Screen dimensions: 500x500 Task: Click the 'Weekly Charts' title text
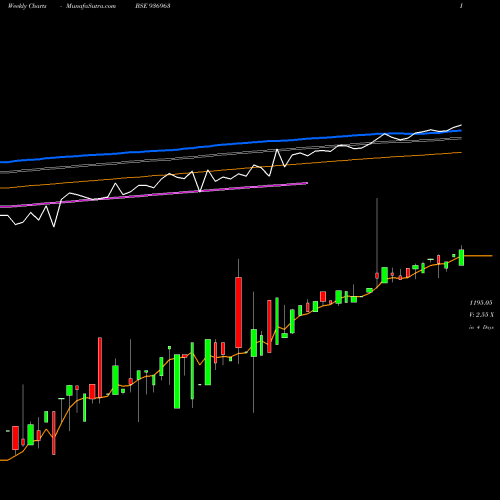pyautogui.click(x=27, y=6)
